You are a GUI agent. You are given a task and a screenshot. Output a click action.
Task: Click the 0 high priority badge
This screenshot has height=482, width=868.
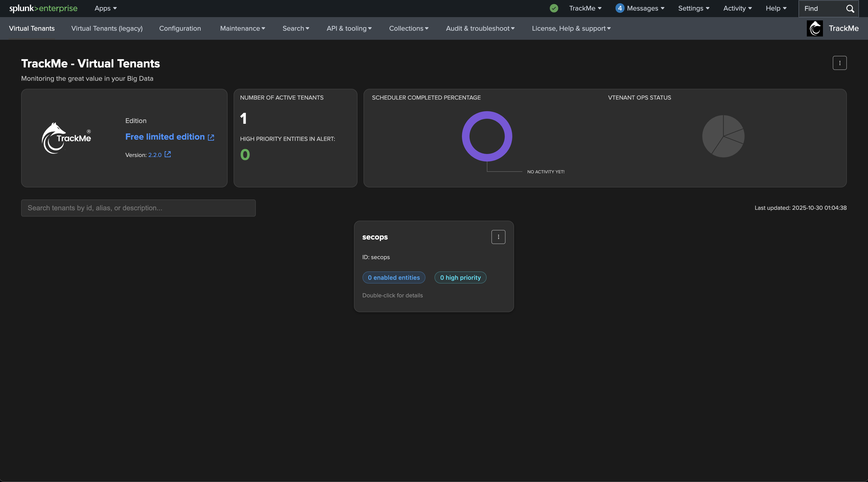pyautogui.click(x=460, y=277)
